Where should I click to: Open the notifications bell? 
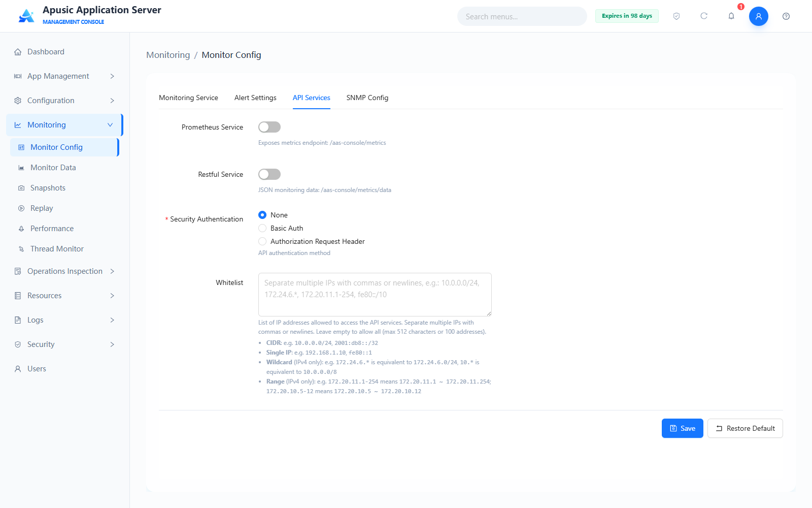(731, 16)
